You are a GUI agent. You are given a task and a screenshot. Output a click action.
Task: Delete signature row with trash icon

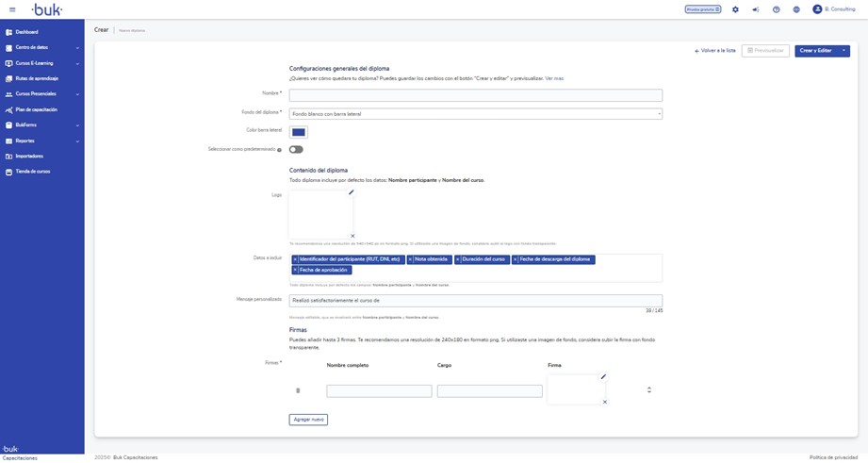(x=298, y=390)
